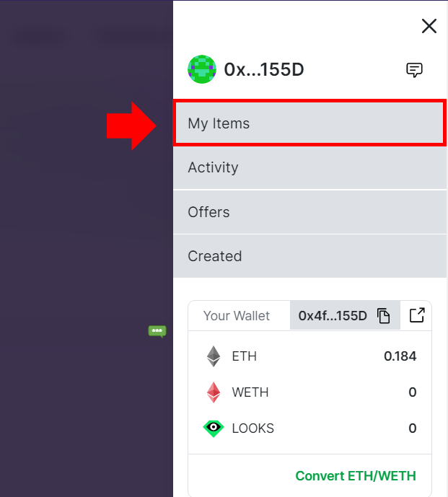
Task: Click the WETH balance row
Action: [x=309, y=392]
